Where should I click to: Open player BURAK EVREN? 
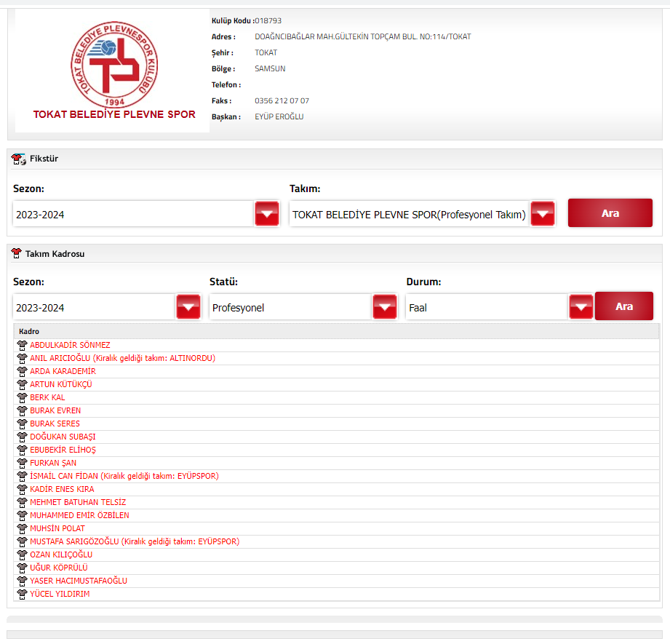click(55, 410)
